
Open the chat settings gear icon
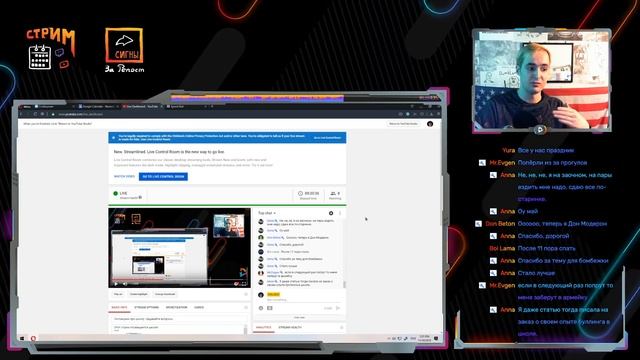(x=331, y=213)
